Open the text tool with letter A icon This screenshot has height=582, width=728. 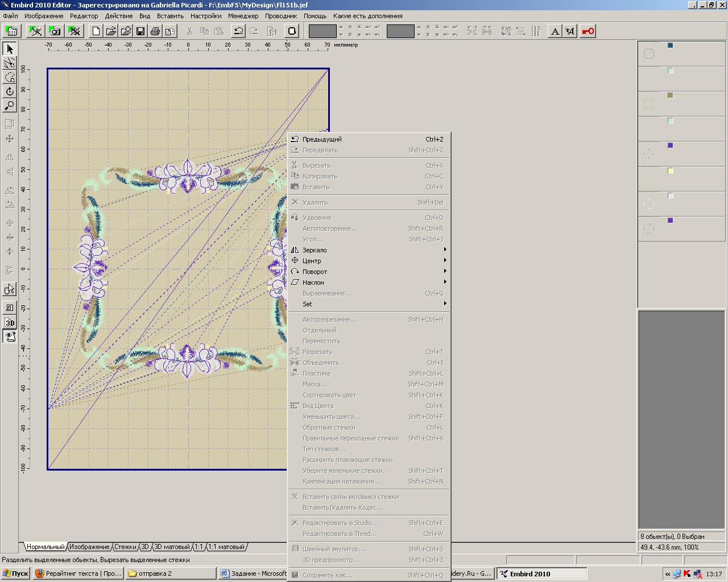click(x=555, y=31)
